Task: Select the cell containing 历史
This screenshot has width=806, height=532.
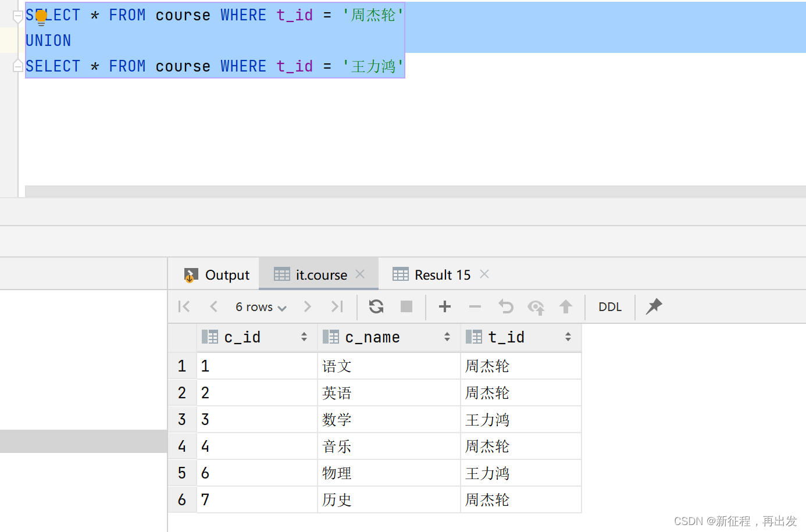Action: coord(389,500)
